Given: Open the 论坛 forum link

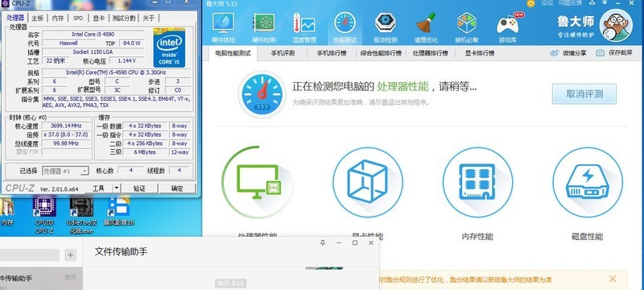Looking at the screenshot, I should coord(547,3).
